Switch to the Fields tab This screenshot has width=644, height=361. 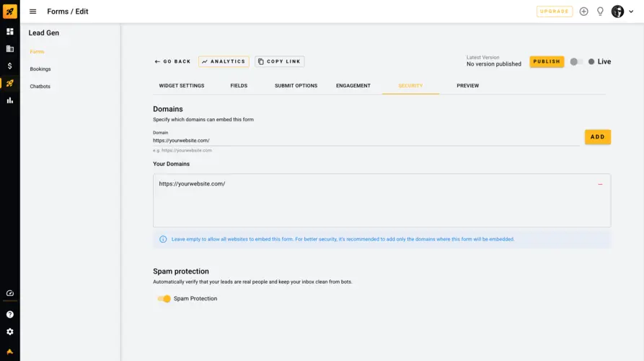click(x=239, y=85)
